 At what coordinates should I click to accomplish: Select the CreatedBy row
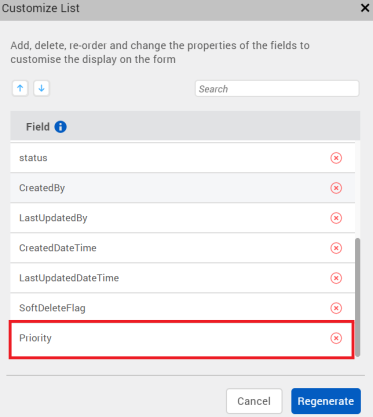tap(182, 188)
